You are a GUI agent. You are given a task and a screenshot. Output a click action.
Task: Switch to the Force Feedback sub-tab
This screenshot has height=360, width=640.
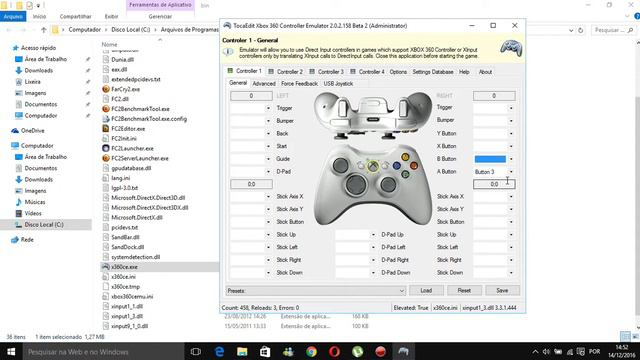click(x=299, y=84)
